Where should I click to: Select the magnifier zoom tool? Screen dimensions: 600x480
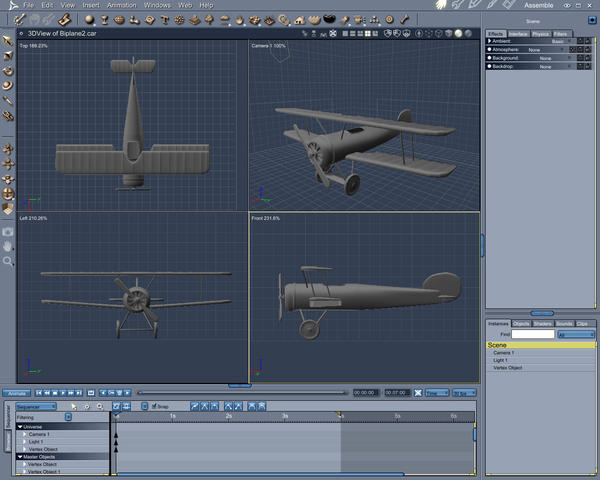(8, 261)
